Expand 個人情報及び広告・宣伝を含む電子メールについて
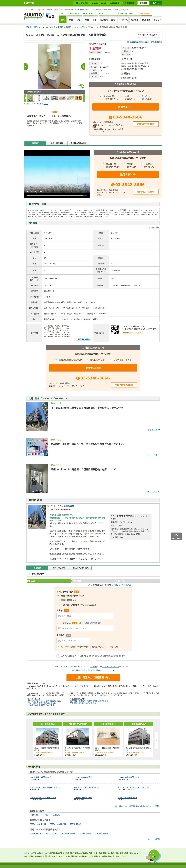Image resolution: width=186 pixels, height=868 pixels. click(x=93, y=670)
